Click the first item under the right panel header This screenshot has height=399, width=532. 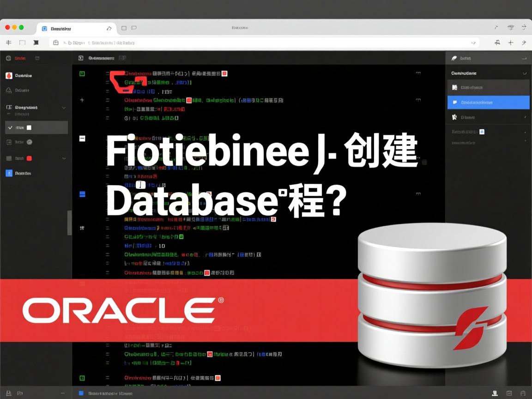488,87
